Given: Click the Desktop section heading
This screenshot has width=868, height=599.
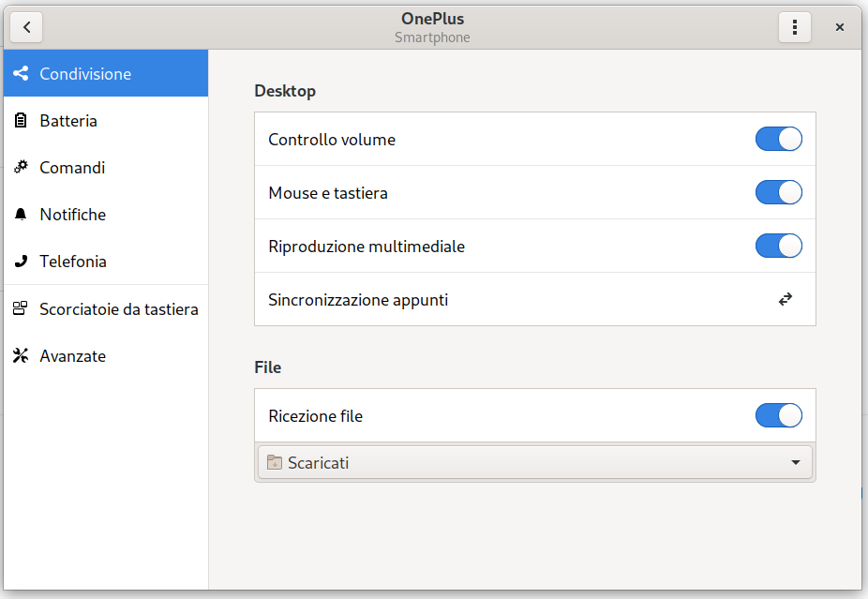Looking at the screenshot, I should click(x=285, y=91).
